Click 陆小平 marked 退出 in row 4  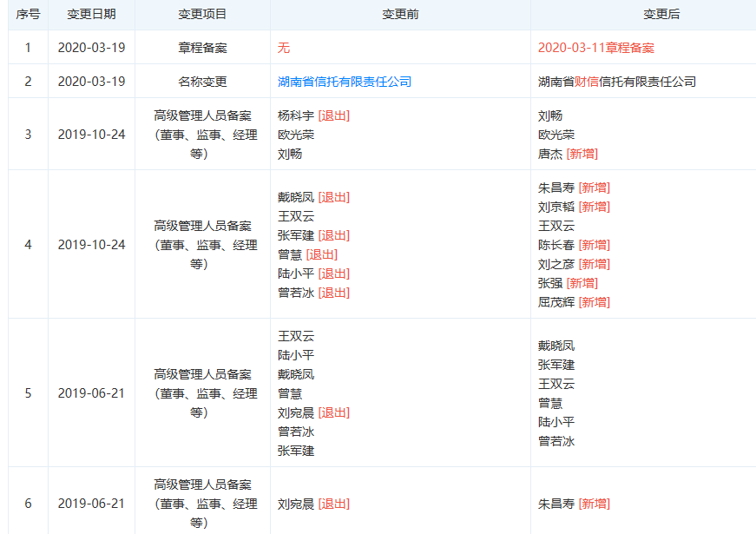tap(296, 274)
